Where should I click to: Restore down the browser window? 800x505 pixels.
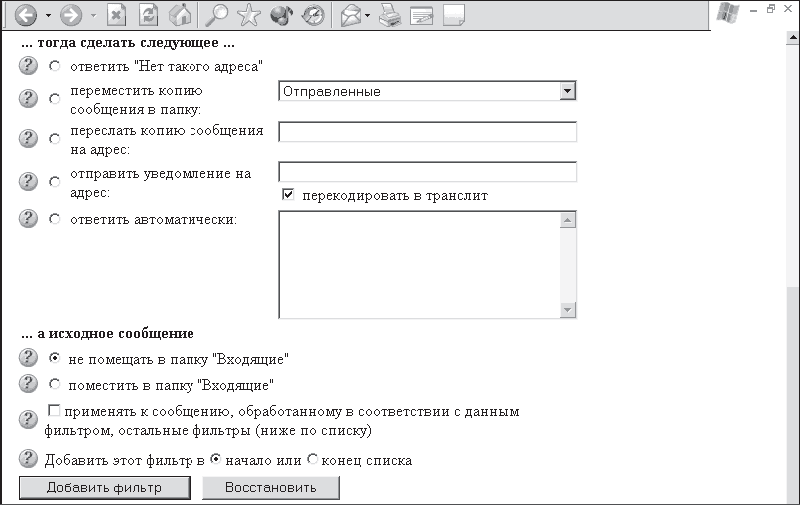click(x=770, y=9)
